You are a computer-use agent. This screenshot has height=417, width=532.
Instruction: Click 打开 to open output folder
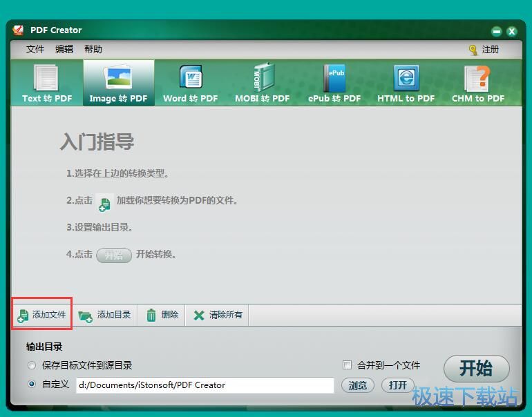pyautogui.click(x=398, y=385)
